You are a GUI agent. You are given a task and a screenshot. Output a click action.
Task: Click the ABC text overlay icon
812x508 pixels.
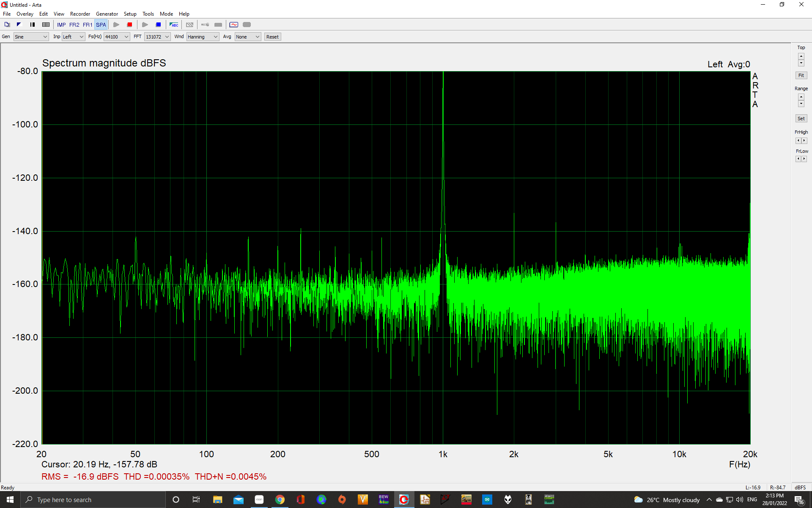[174, 25]
